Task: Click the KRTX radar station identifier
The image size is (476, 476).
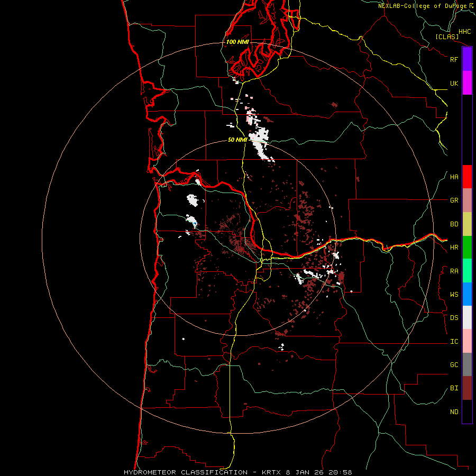Action: click(271, 472)
